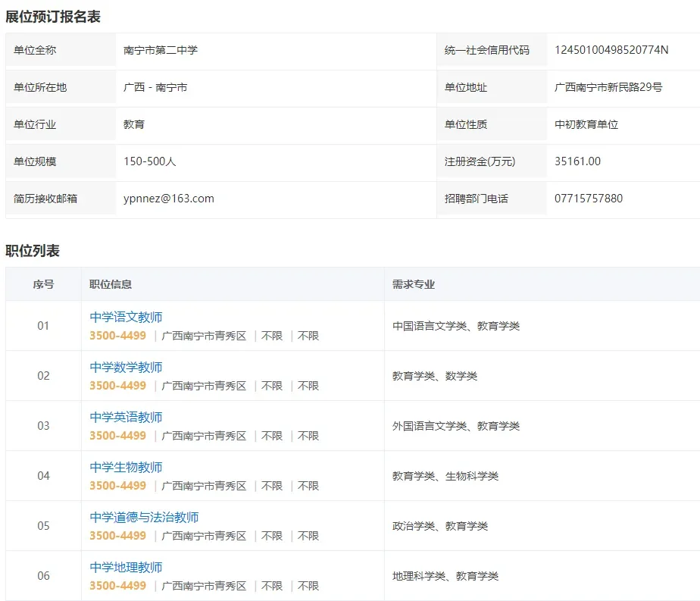Click salary 3500-4499 in 中学道德与法治教师 row
700x601 pixels.
tap(118, 535)
